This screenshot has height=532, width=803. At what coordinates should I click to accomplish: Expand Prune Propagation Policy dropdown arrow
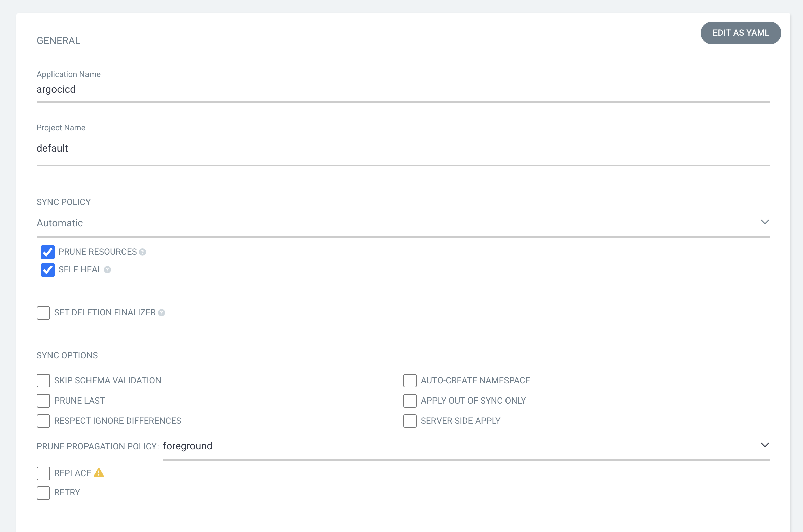pos(765,445)
